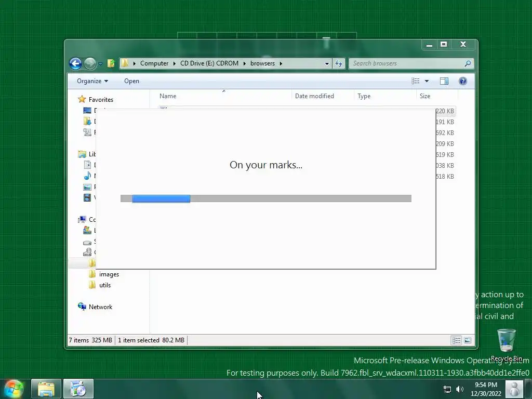Click the On your marks... text
This screenshot has height=399, width=532.
[x=266, y=165]
